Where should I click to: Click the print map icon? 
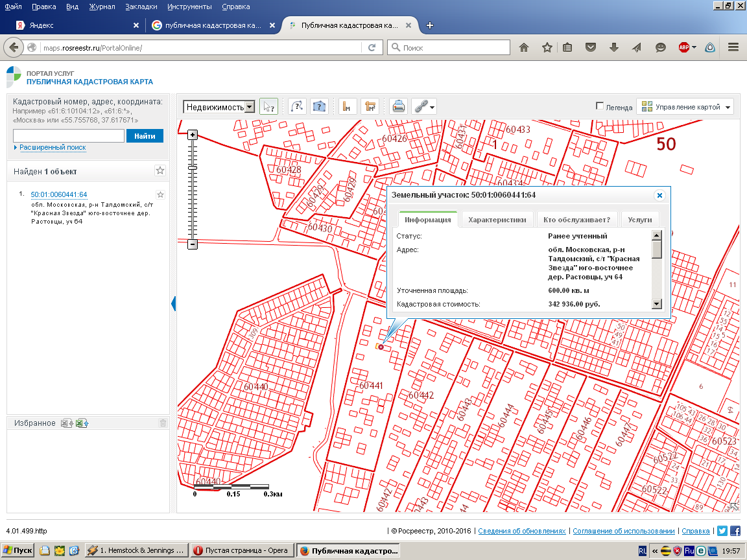click(398, 107)
